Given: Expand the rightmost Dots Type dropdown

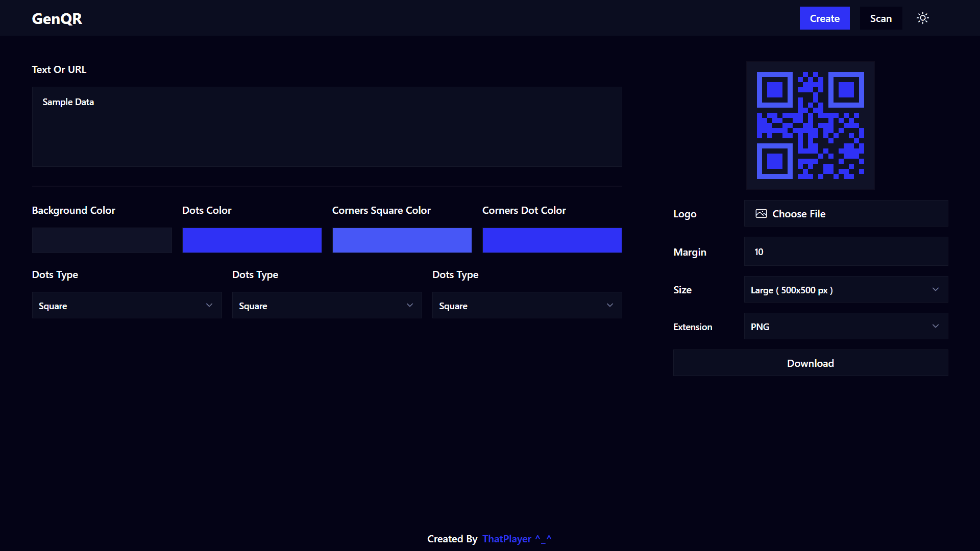Looking at the screenshot, I should pos(527,305).
